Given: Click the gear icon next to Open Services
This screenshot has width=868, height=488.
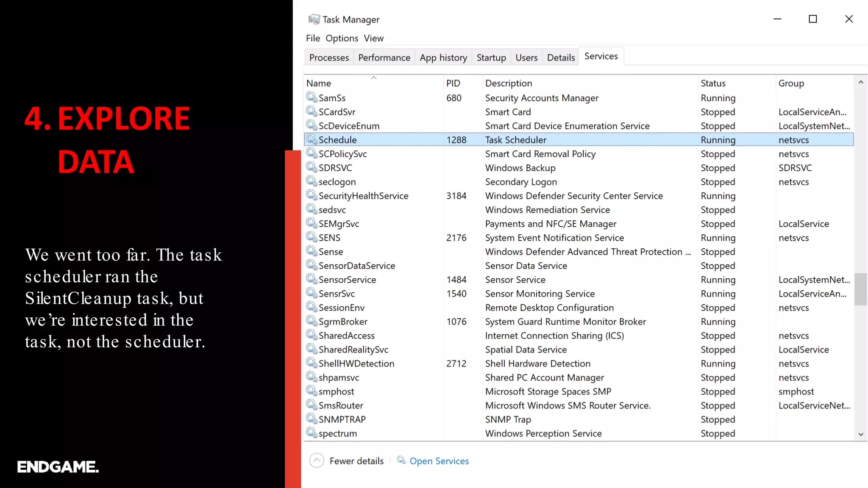Looking at the screenshot, I should (401, 460).
